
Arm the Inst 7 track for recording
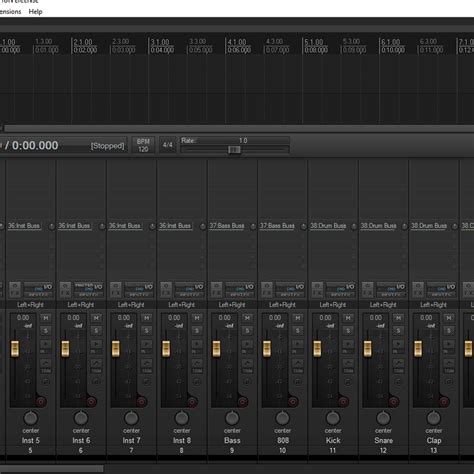[x=142, y=402]
